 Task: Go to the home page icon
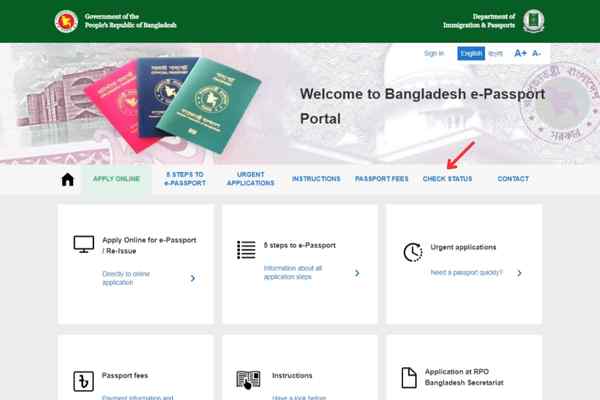click(x=67, y=180)
